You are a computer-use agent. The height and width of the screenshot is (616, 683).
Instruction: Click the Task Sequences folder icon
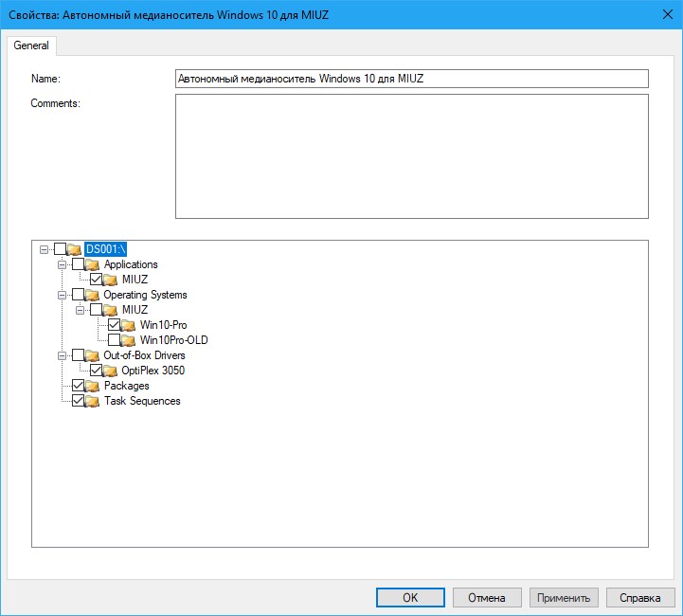(93, 401)
